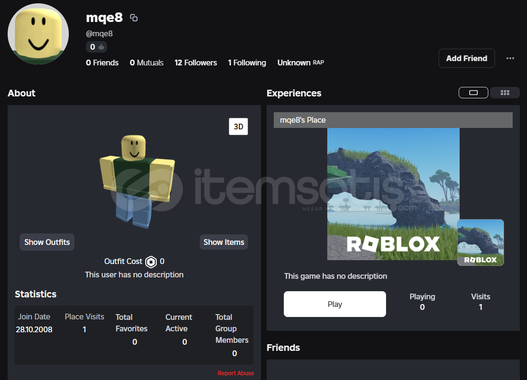
Task: Open the three-dot more options menu
Action: pyautogui.click(x=510, y=58)
